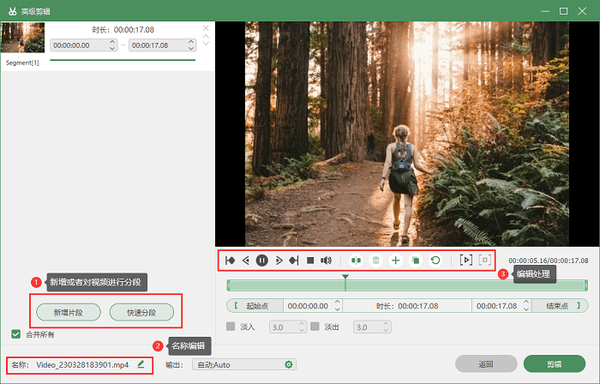Stop the video with the square icon
The image size is (600, 384).
pyautogui.click(x=310, y=260)
